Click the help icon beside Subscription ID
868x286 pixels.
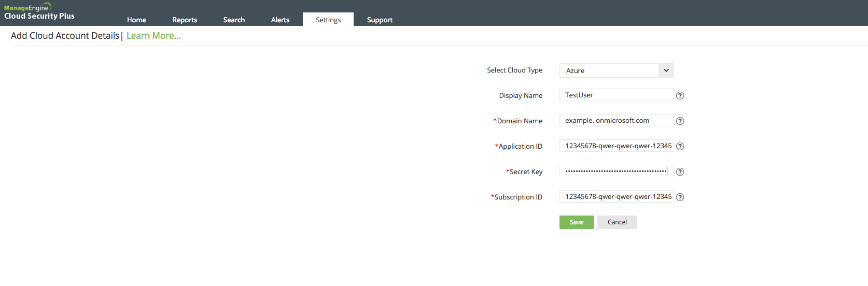pos(680,197)
